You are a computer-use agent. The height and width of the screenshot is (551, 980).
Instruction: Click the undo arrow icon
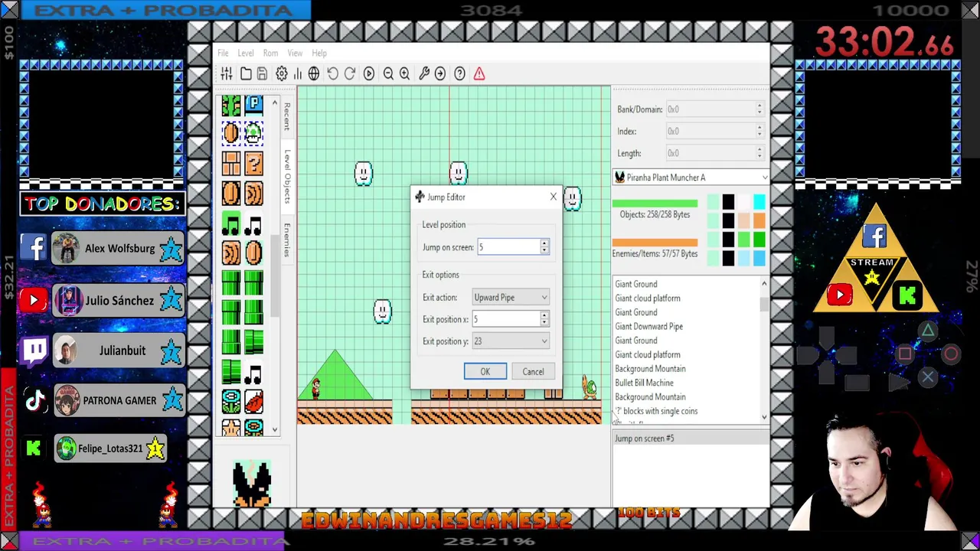(333, 73)
